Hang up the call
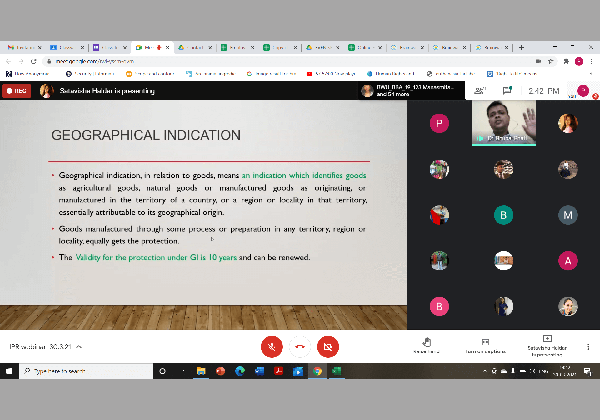Image resolution: width=600 pixels, height=420 pixels. tap(299, 346)
